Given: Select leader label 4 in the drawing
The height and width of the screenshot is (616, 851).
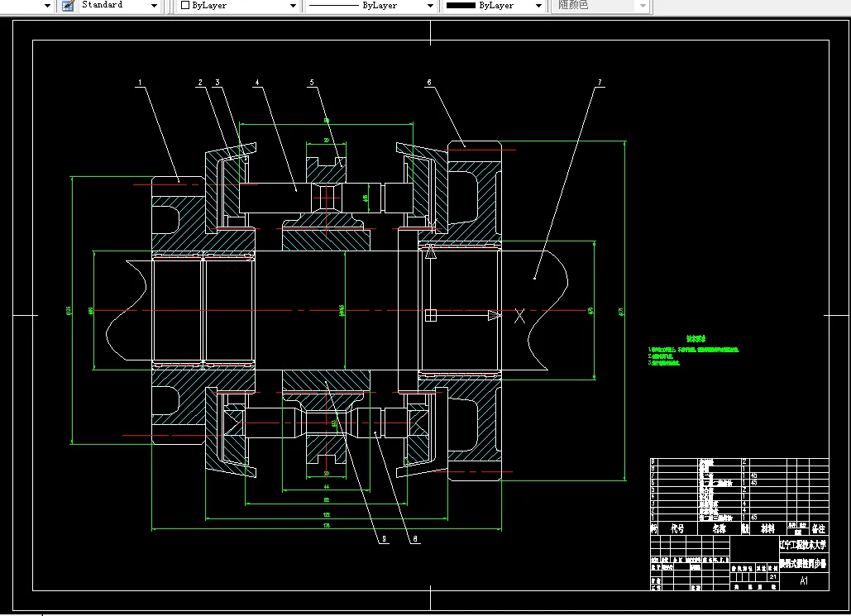Looking at the screenshot, I should pyautogui.click(x=257, y=83).
